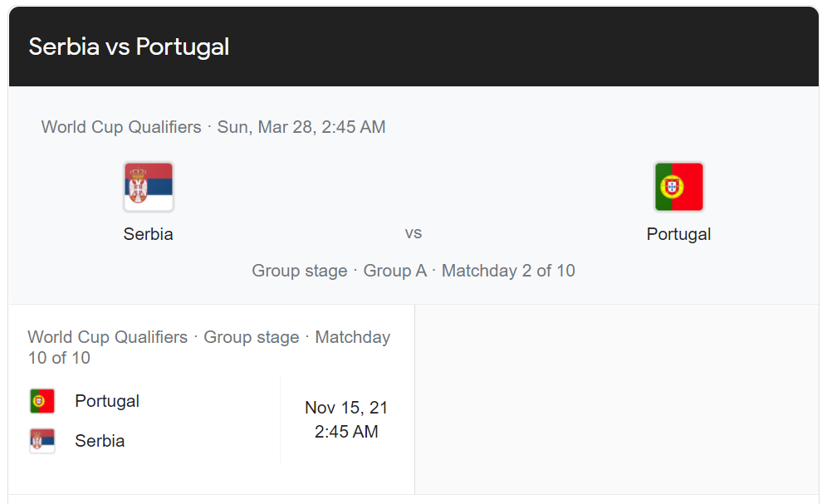This screenshot has height=504, width=827.
Task: Click the small Serbia flag in fixture card
Action: click(42, 441)
